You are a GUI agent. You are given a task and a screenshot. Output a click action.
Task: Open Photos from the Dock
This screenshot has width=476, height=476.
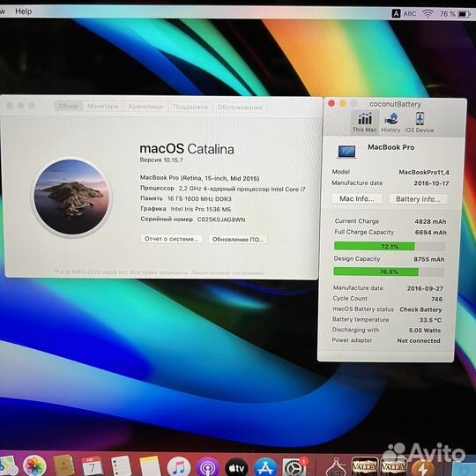pos(34,466)
